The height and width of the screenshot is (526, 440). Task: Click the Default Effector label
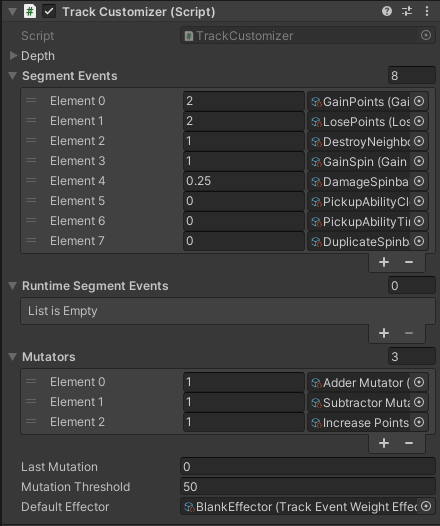click(65, 507)
